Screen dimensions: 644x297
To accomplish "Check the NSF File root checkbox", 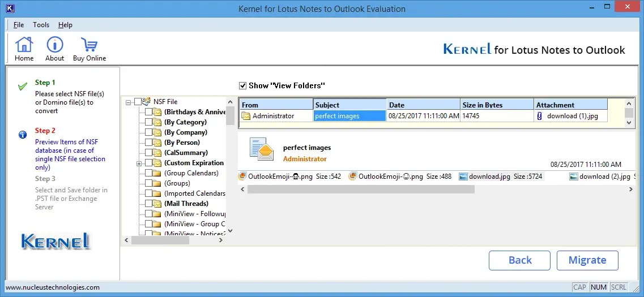I will [x=138, y=101].
